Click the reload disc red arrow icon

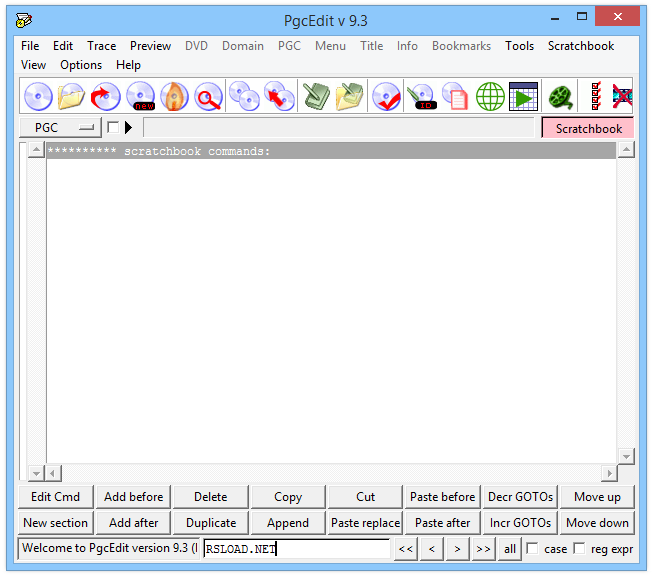pos(106,96)
